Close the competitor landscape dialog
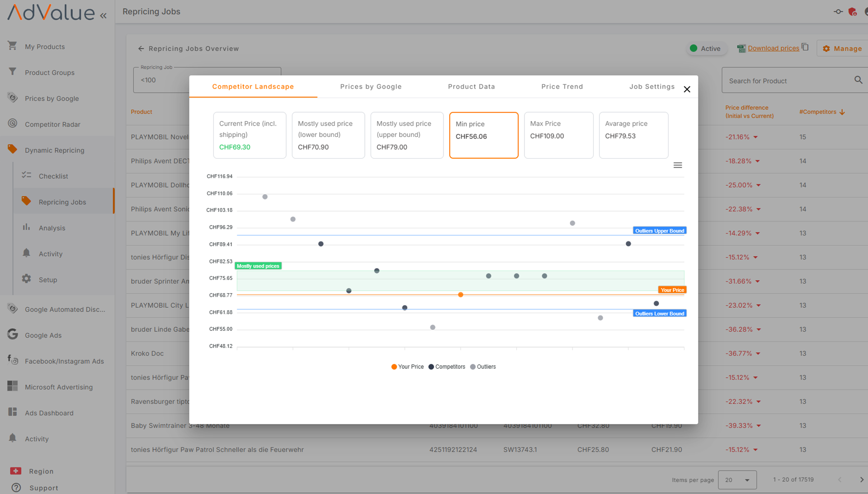868x494 pixels. 687,89
